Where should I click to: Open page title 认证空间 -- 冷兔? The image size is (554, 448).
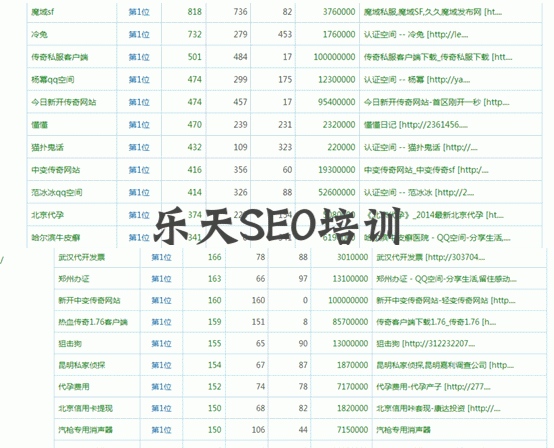click(394, 35)
